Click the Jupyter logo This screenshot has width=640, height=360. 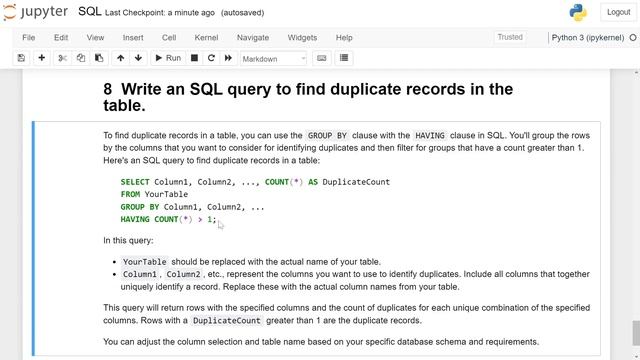coord(36,12)
